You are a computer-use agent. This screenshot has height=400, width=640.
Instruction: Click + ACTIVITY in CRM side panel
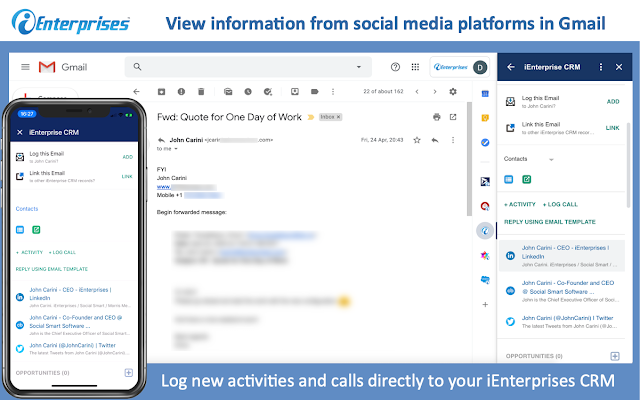click(520, 204)
